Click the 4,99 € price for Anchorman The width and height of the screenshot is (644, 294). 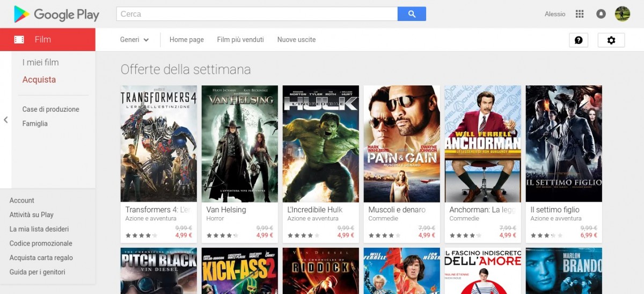tap(508, 235)
